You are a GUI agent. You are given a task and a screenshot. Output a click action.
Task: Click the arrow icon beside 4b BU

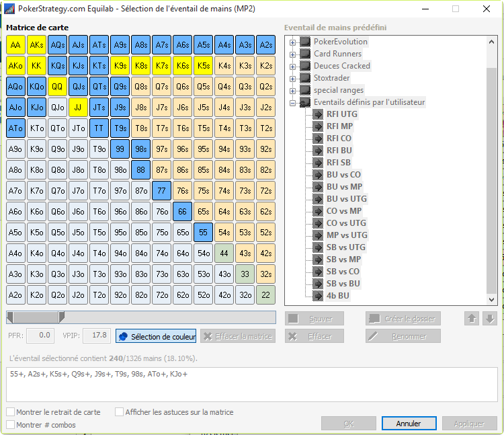point(318,296)
